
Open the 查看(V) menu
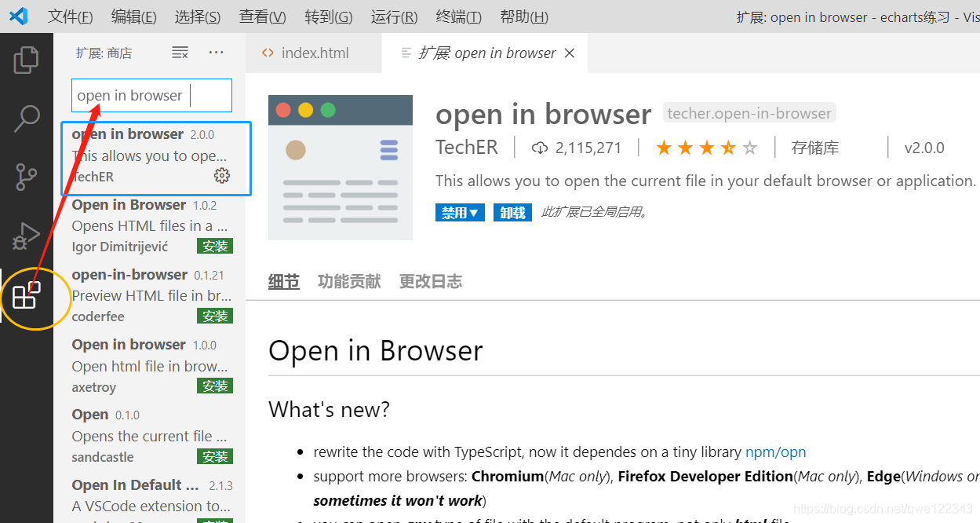[x=263, y=16]
